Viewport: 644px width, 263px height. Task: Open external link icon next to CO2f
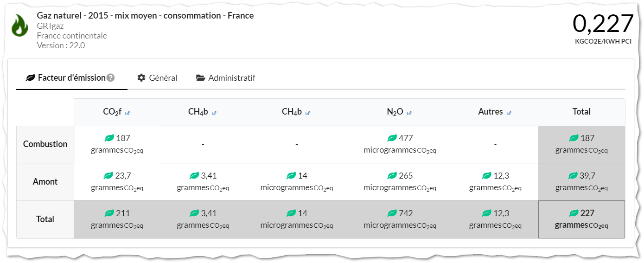pyautogui.click(x=128, y=113)
